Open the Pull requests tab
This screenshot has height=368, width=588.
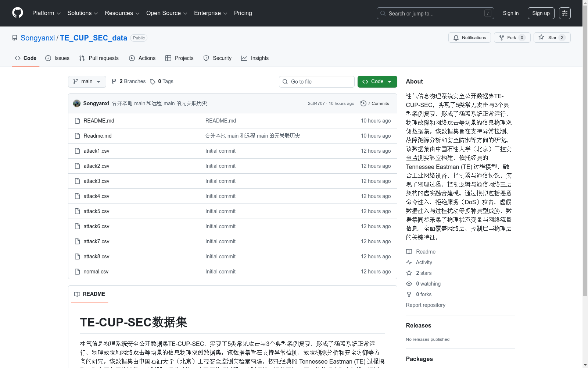pos(99,58)
